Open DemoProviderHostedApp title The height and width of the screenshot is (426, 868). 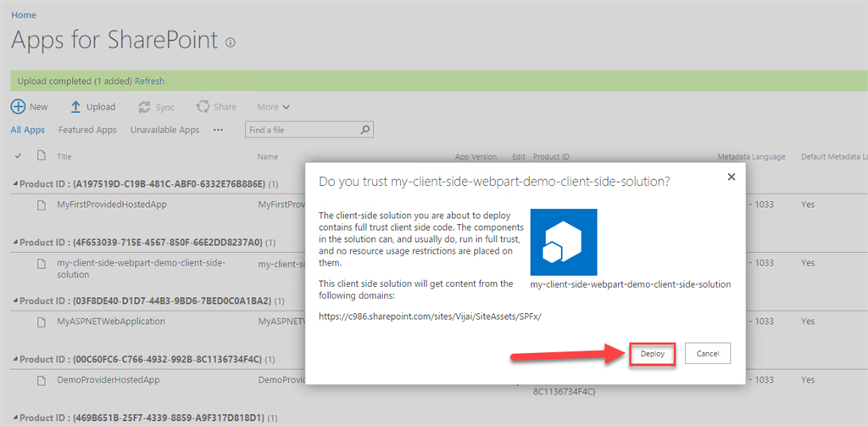108,380
